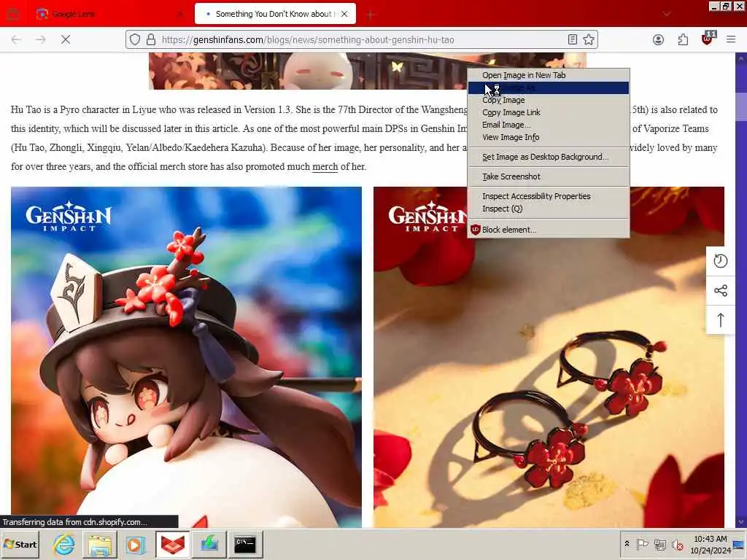Close the Google Lens tab
Screen dimensions: 747x560
click(179, 15)
